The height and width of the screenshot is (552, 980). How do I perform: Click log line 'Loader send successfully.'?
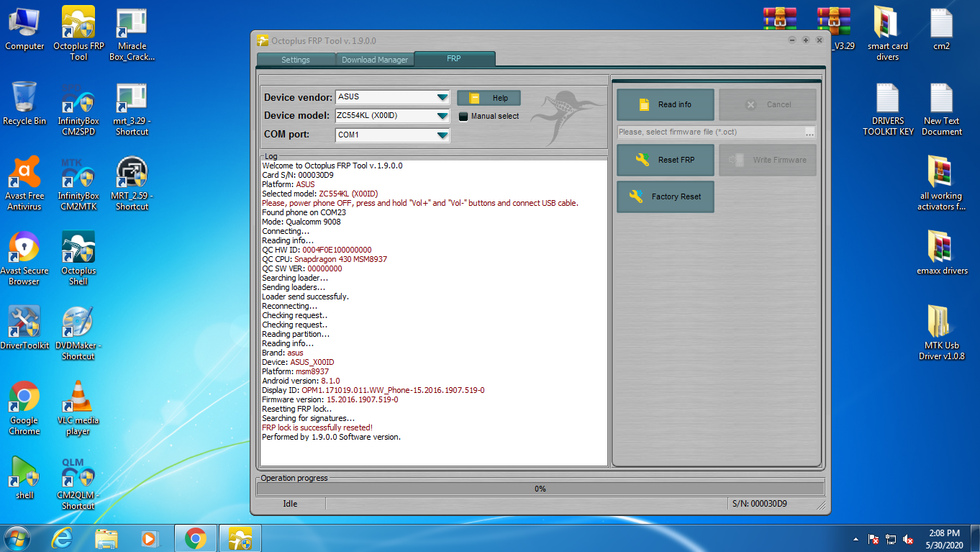305,297
